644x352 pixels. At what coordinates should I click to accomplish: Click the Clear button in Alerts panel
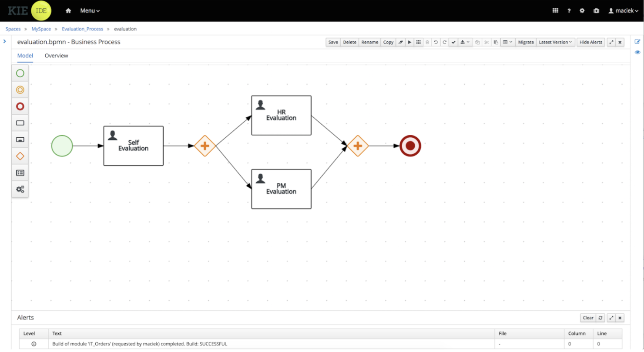pyautogui.click(x=588, y=318)
